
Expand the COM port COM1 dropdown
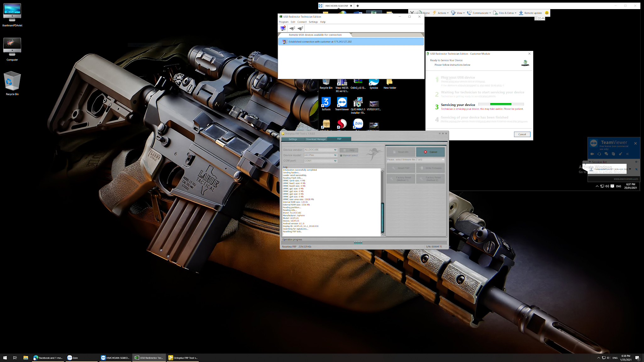coord(335,161)
